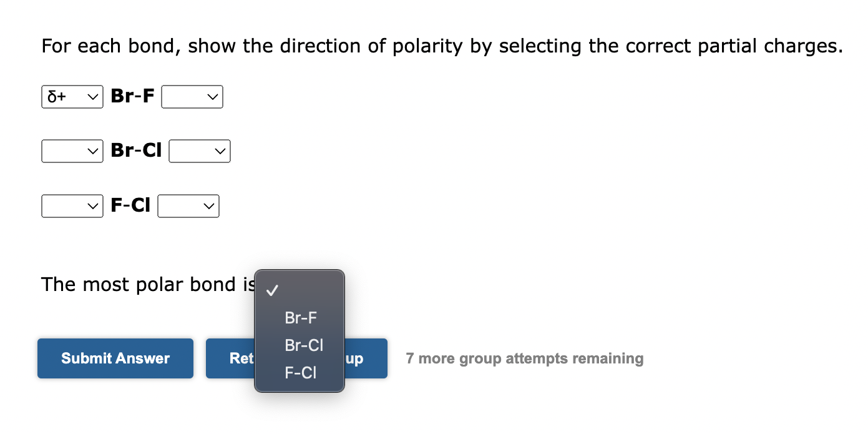868x434 pixels.
Task: Click the attempts remaining text
Action: (x=525, y=358)
